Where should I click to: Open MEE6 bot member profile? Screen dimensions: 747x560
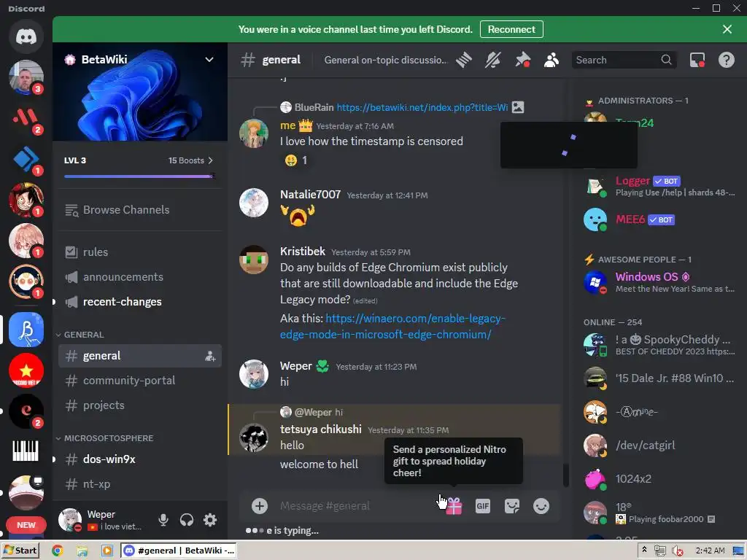click(x=660, y=219)
